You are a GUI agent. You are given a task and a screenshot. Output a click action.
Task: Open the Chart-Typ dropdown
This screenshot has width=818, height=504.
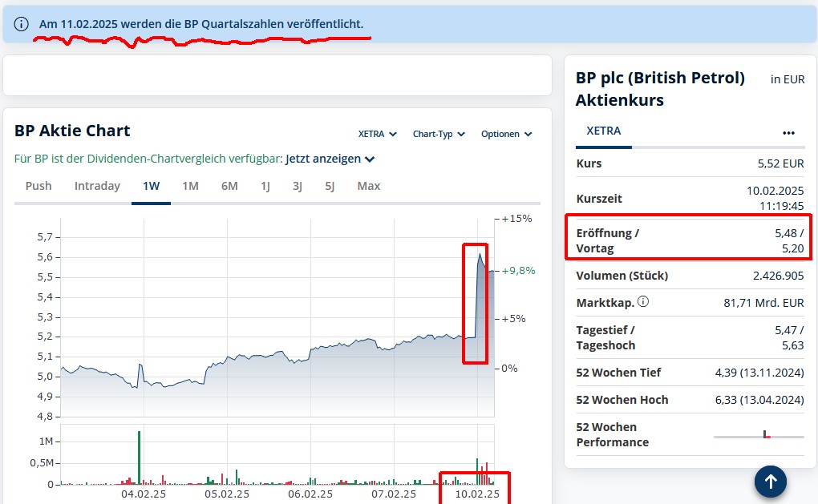pos(438,134)
